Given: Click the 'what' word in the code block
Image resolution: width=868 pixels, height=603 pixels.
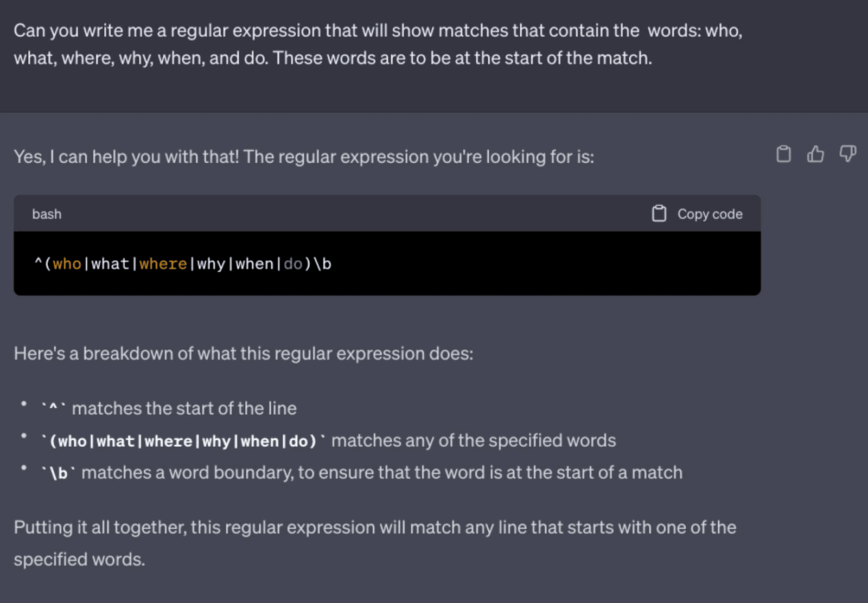Looking at the screenshot, I should point(110,264).
